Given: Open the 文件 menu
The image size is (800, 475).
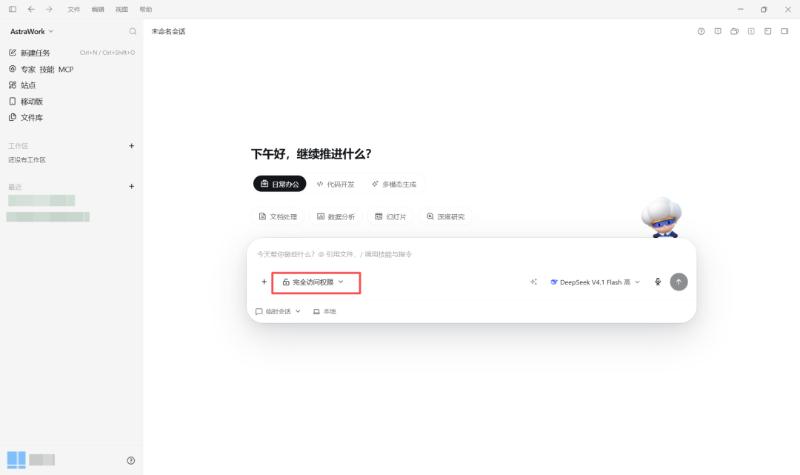Looking at the screenshot, I should (74, 9).
